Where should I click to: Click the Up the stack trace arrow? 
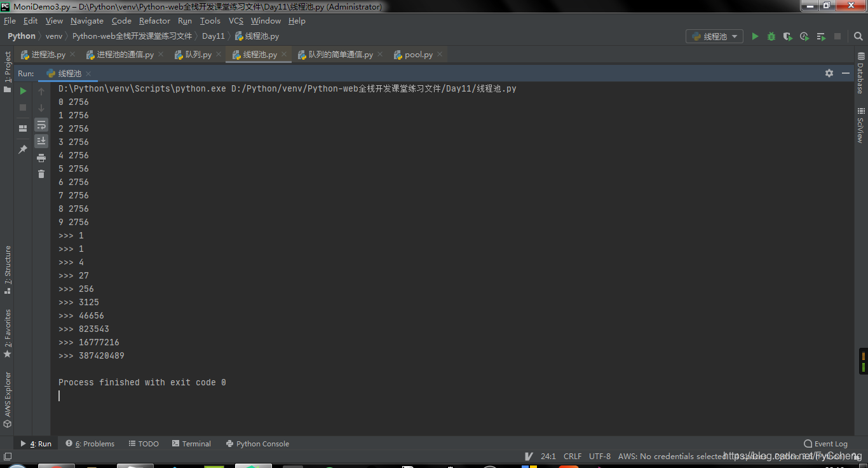(41, 91)
